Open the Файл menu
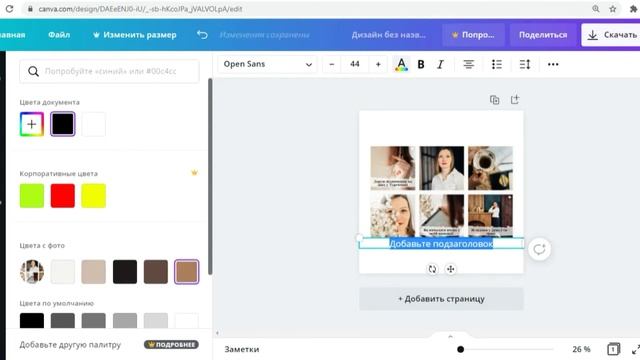This screenshot has height=360, width=640. (59, 35)
